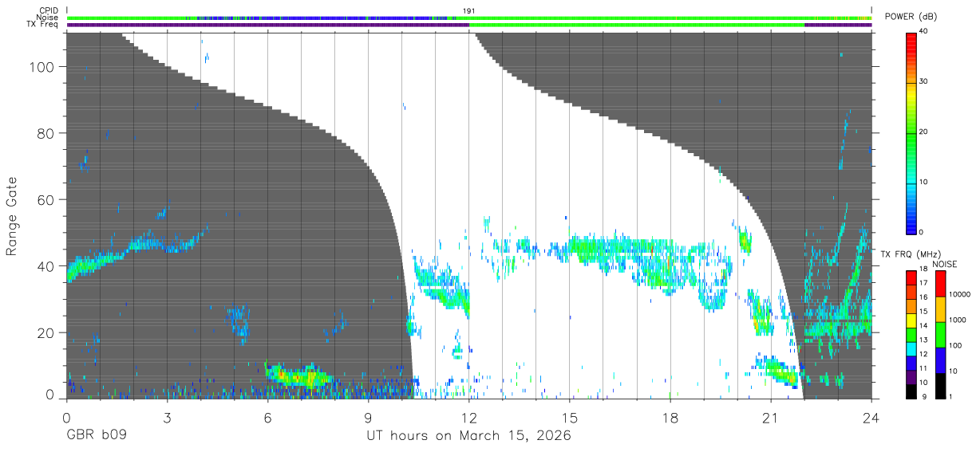Click noise scale value '10000'

point(960,295)
